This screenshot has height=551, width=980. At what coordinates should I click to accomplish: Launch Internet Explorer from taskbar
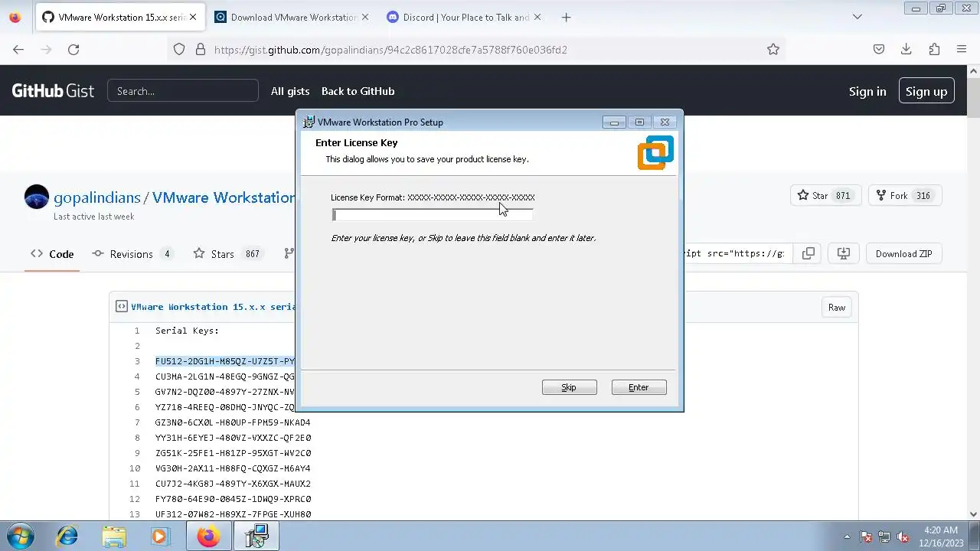click(x=67, y=536)
